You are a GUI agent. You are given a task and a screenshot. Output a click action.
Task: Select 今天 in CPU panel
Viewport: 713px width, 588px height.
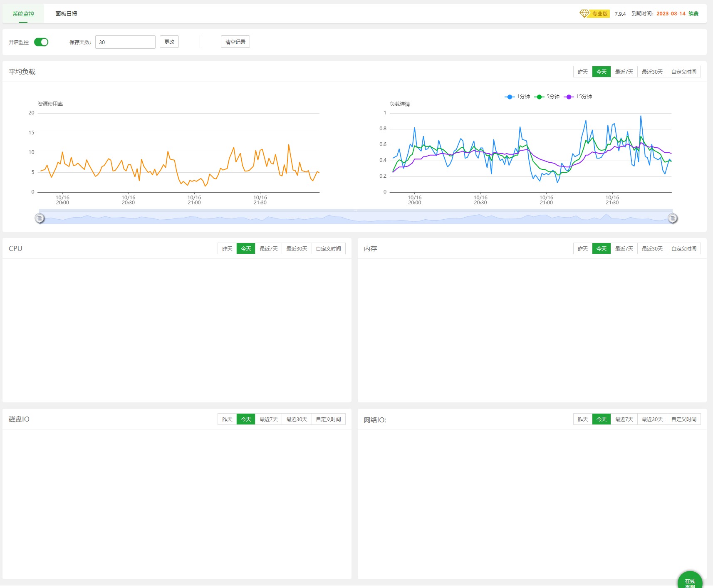[246, 249]
